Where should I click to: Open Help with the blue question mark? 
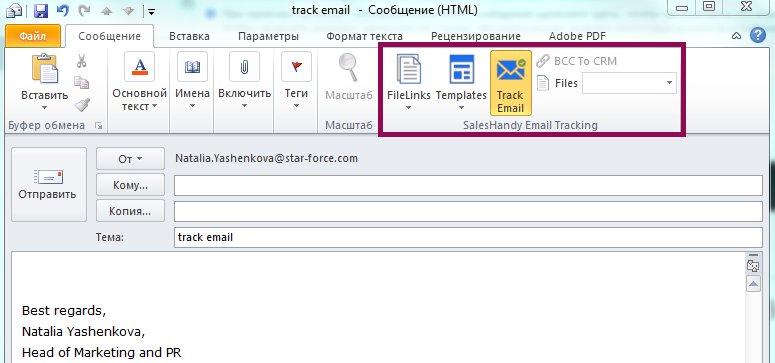pyautogui.click(x=757, y=36)
